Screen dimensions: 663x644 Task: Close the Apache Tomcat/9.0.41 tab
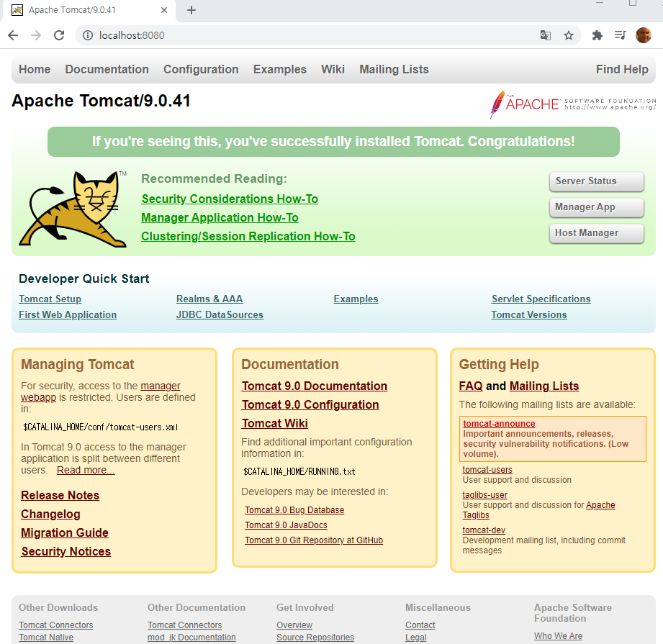(x=164, y=10)
